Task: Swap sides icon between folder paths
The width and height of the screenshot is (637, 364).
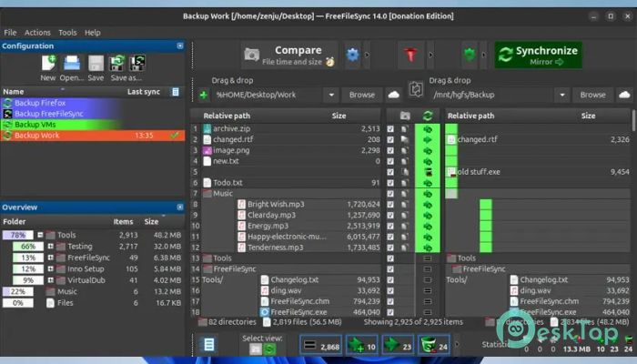Action: click(416, 89)
